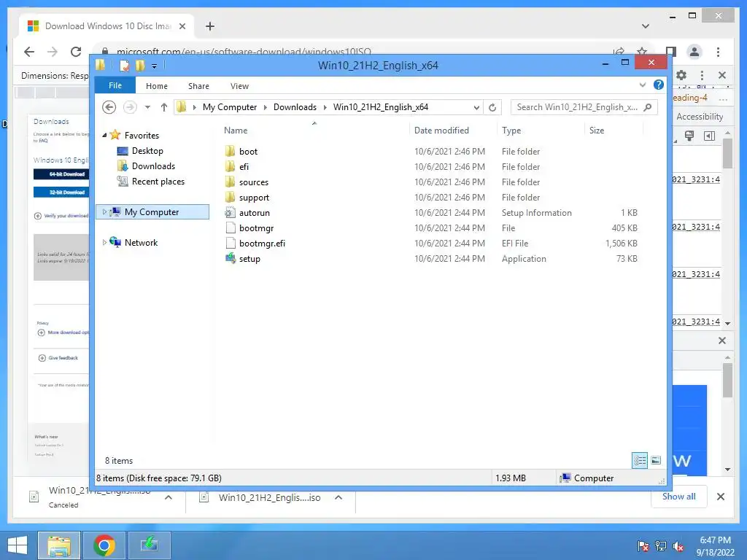The width and height of the screenshot is (747, 560).
Task: Open Chrome tab search dropdown
Action: point(646,26)
